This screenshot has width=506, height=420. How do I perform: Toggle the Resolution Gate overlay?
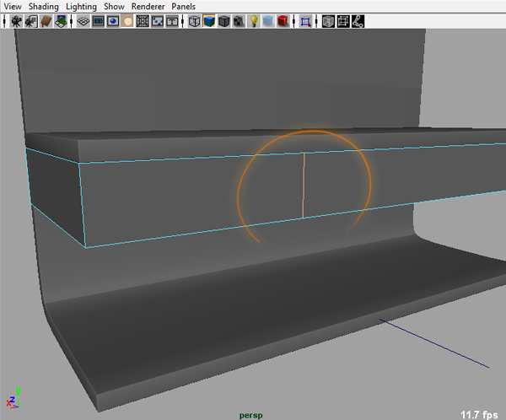coord(113,21)
